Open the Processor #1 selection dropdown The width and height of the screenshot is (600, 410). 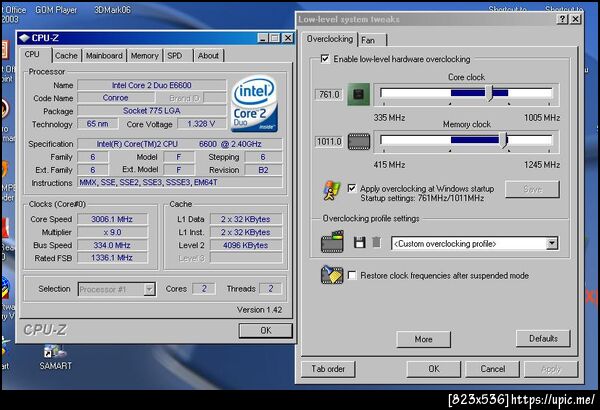click(x=150, y=289)
